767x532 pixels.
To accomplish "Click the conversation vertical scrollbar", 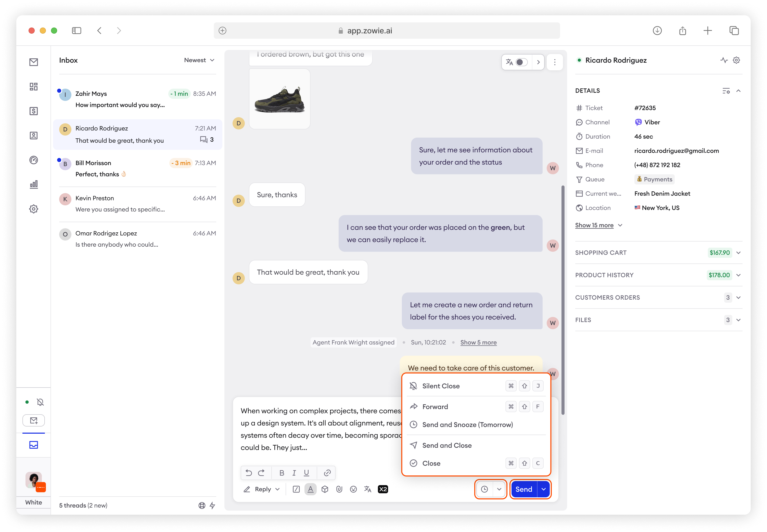I will click(x=563, y=300).
